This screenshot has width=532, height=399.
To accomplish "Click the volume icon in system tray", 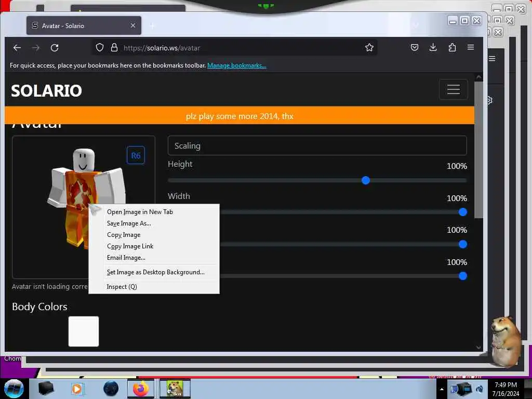I will point(480,389).
